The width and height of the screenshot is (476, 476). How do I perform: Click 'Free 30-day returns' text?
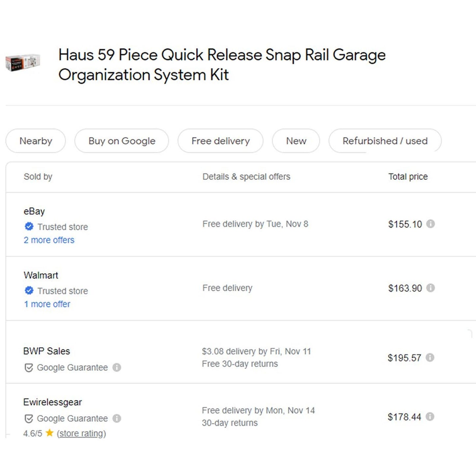coord(240,364)
